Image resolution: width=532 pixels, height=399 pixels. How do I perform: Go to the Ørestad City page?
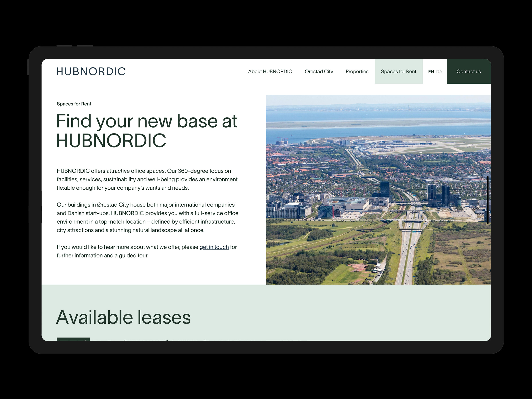tap(319, 71)
